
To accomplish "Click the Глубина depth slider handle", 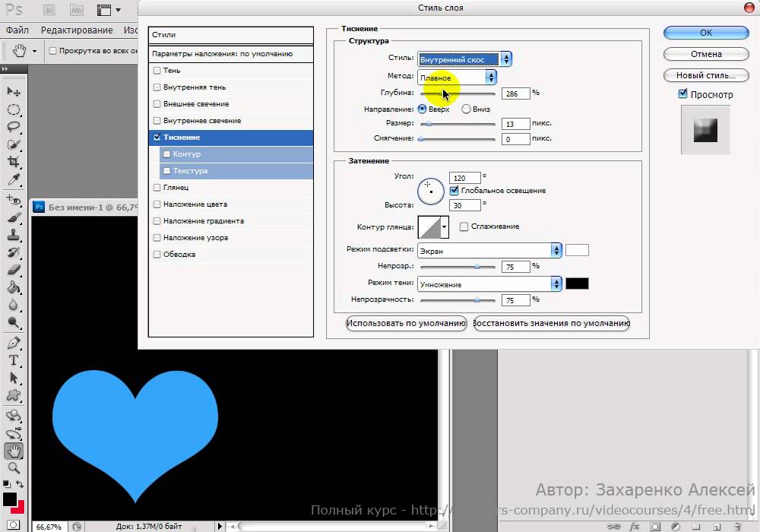I will tap(442, 93).
